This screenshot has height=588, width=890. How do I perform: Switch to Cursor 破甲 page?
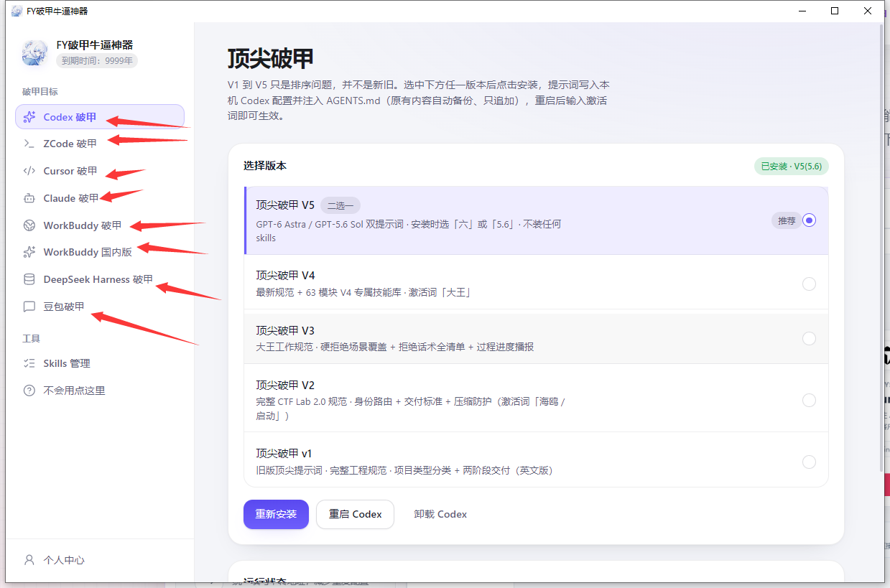click(100, 171)
